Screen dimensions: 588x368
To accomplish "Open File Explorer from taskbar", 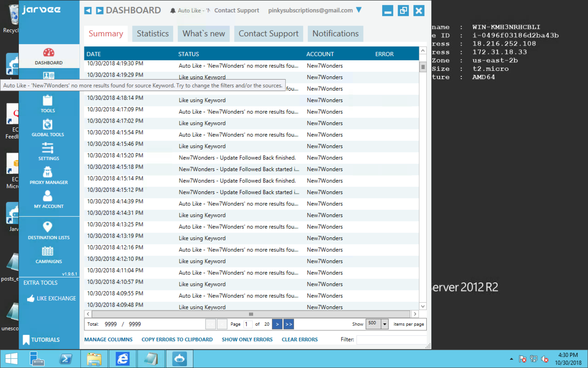I will [94, 359].
